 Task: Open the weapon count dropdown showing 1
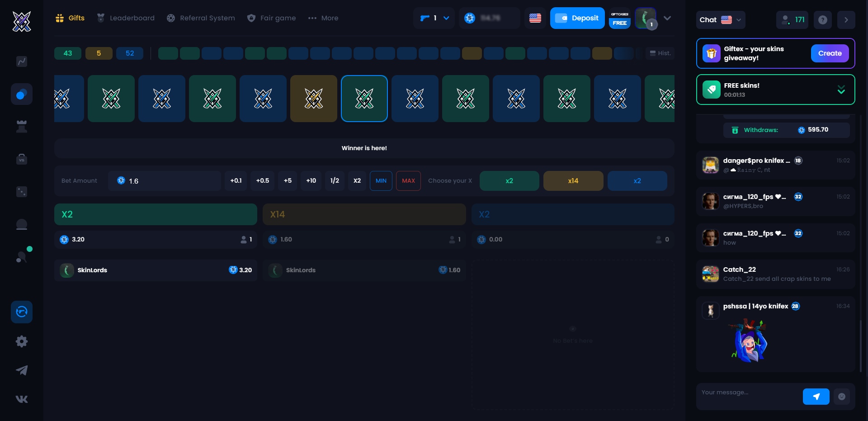(x=434, y=18)
